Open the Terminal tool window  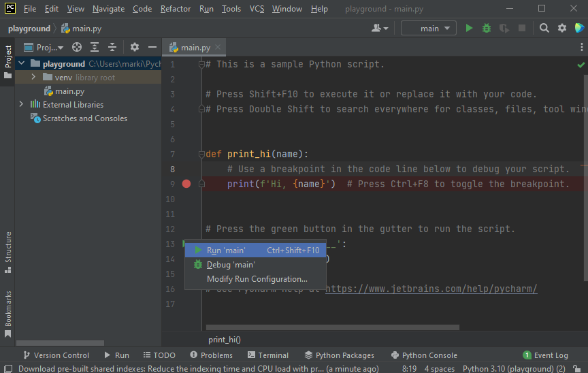pyautogui.click(x=268, y=355)
